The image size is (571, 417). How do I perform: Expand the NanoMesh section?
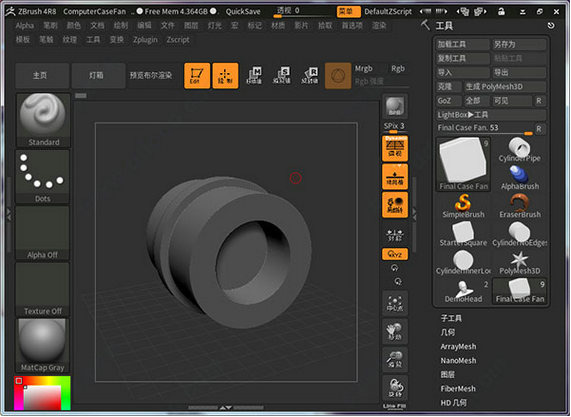point(458,361)
